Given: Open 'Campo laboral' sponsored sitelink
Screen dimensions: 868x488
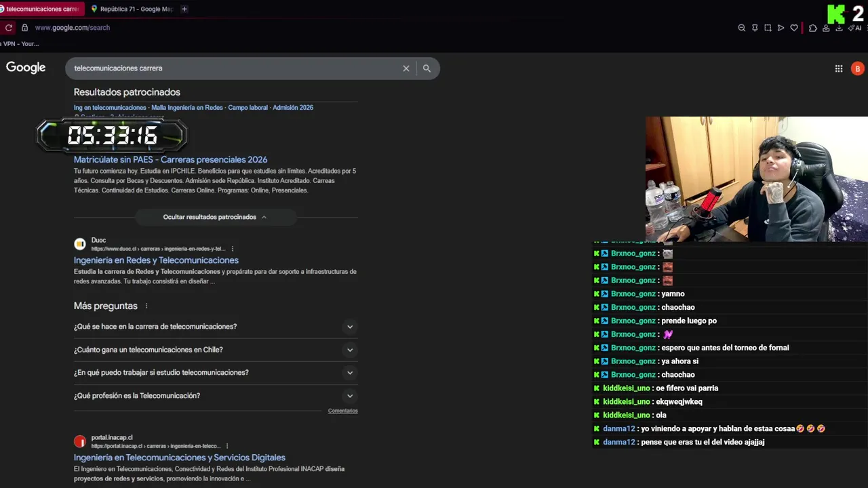Looking at the screenshot, I should coord(248,108).
